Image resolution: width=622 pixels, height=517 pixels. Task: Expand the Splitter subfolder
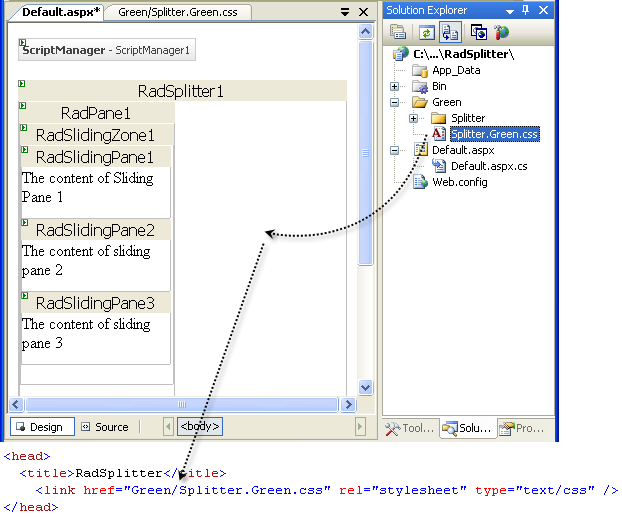[414, 118]
